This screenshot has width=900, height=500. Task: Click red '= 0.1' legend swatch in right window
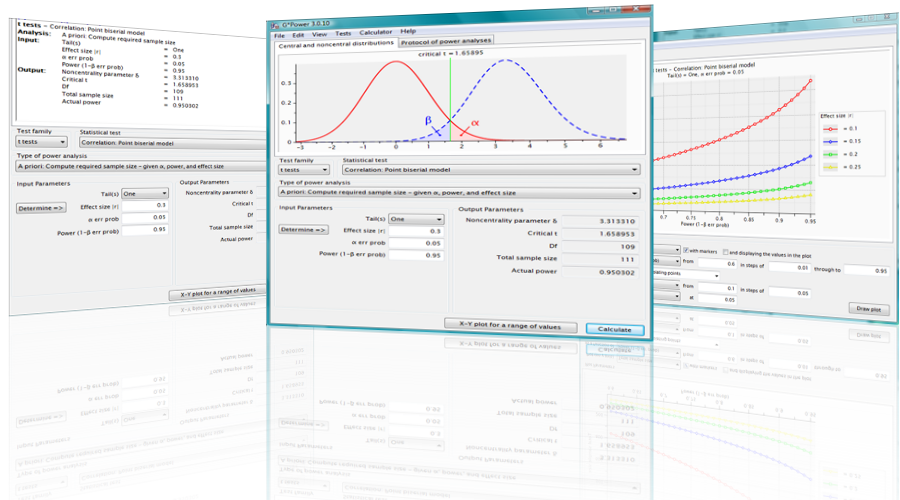point(830,129)
